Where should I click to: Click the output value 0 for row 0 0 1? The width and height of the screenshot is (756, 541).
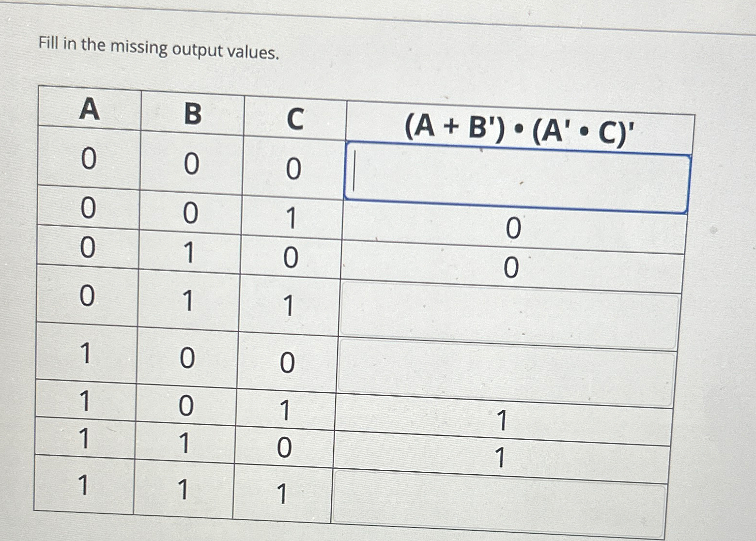[513, 228]
